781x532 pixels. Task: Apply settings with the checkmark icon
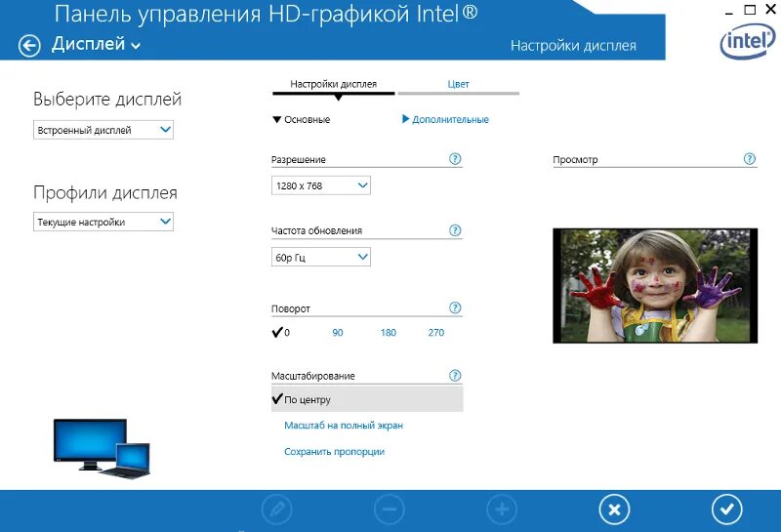coord(726,510)
